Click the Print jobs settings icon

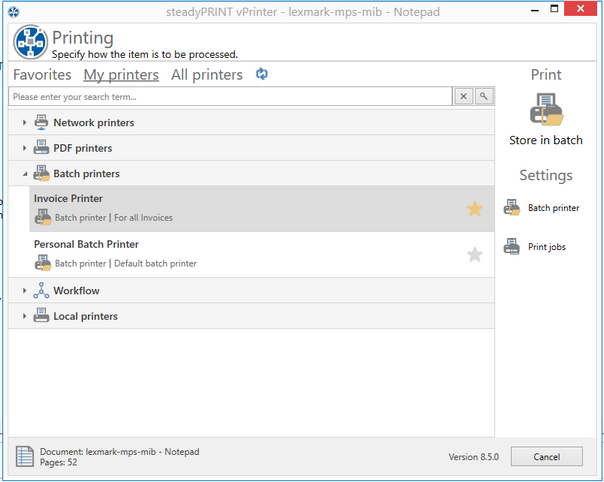pos(512,247)
